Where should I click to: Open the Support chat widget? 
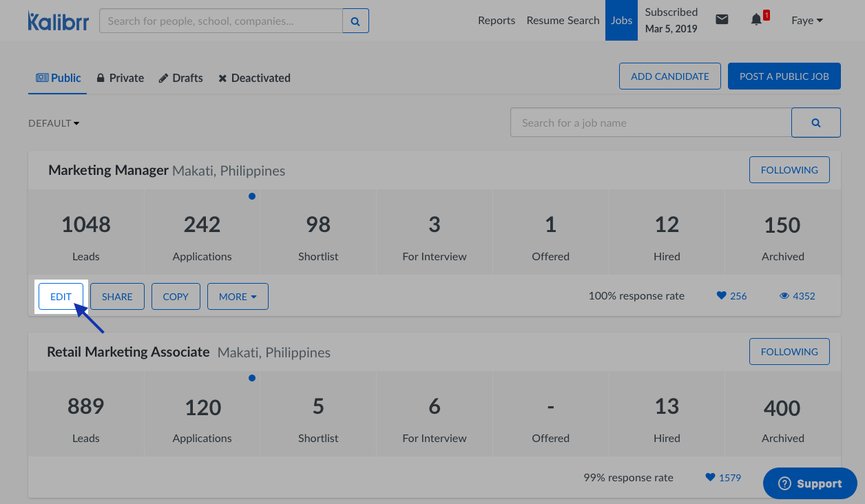[810, 483]
